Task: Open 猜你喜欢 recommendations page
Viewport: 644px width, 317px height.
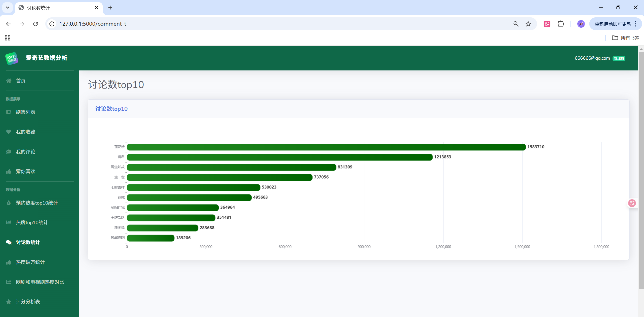Action: click(25, 171)
